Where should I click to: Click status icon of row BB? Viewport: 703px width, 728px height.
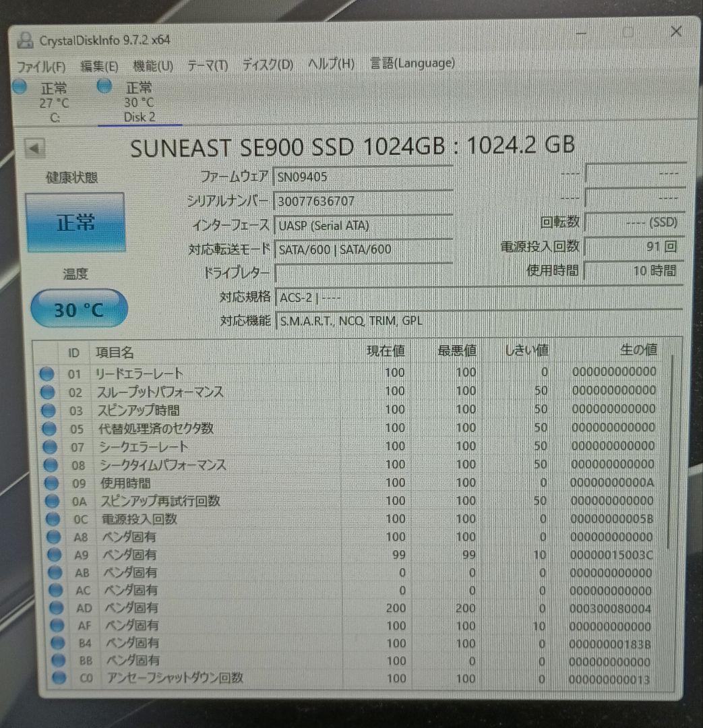point(59,660)
